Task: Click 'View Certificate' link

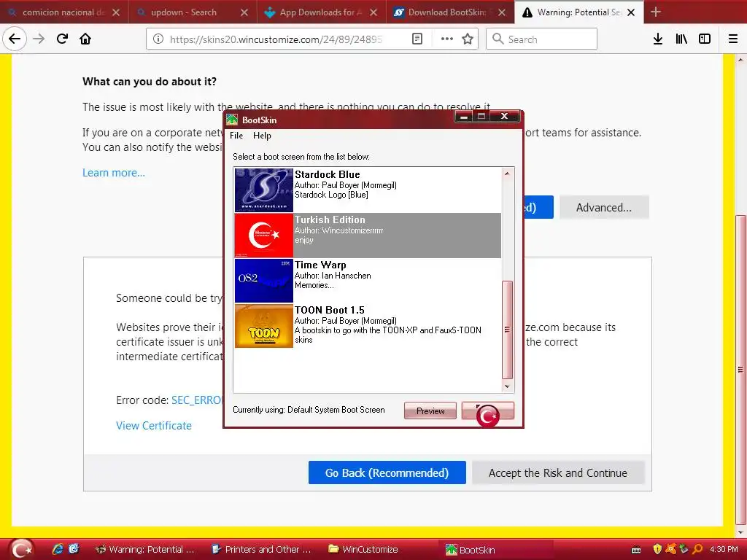Action: (x=154, y=426)
